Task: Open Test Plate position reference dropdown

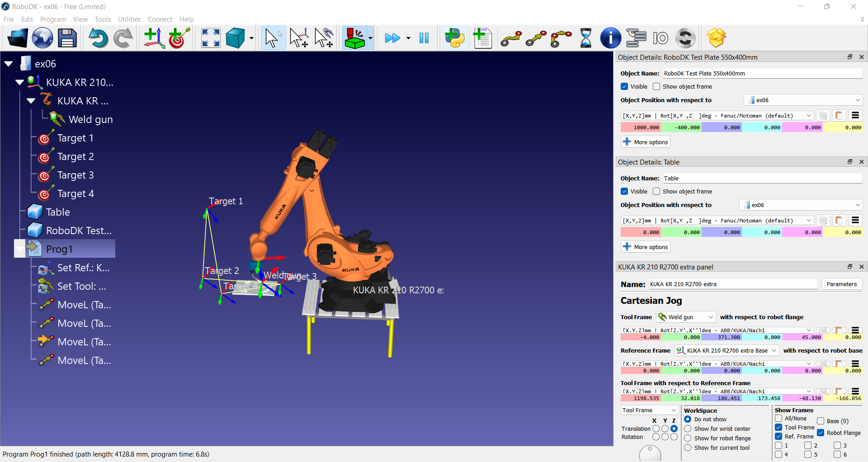Action: pyautogui.click(x=803, y=100)
